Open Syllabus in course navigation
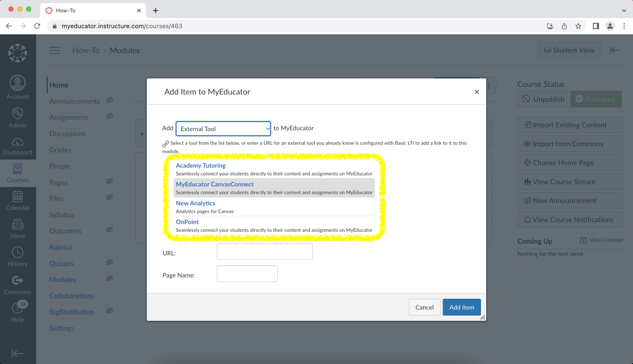The width and height of the screenshot is (633, 364). (62, 215)
